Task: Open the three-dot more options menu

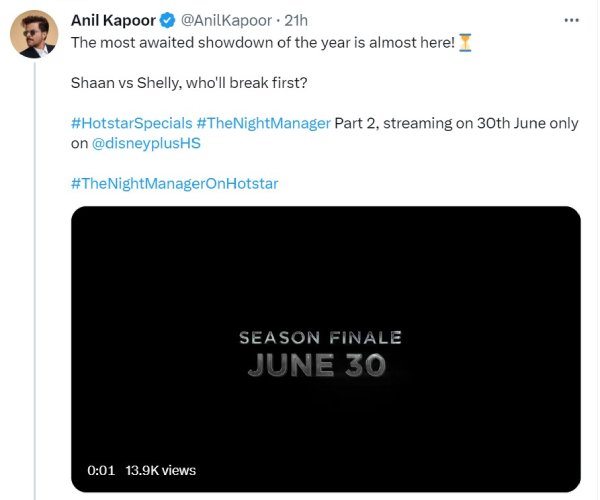Action: [571, 20]
